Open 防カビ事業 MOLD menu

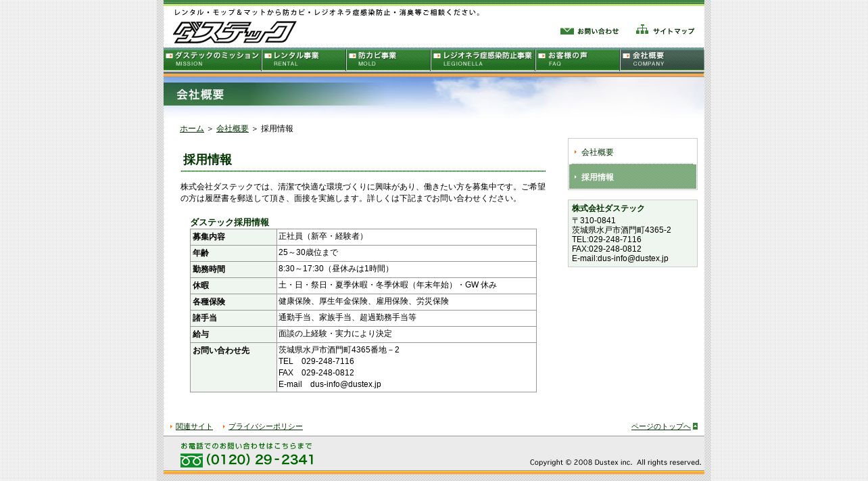tap(389, 60)
